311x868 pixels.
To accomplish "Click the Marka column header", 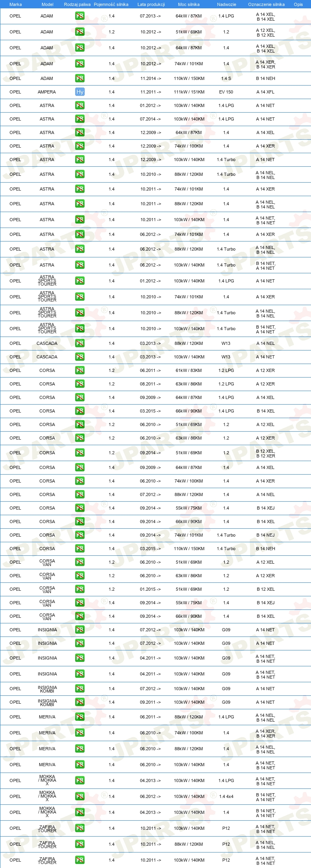I will [16, 4].
